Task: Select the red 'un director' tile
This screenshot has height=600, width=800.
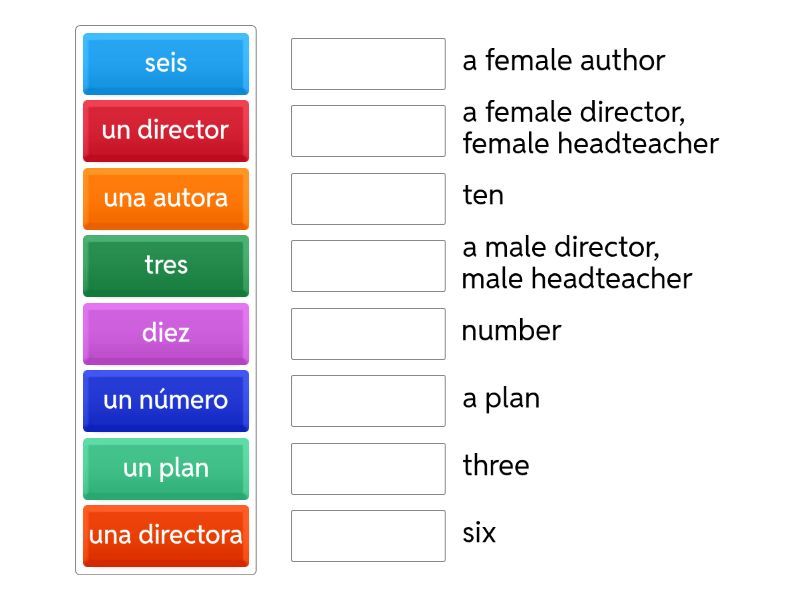Action: [165, 130]
